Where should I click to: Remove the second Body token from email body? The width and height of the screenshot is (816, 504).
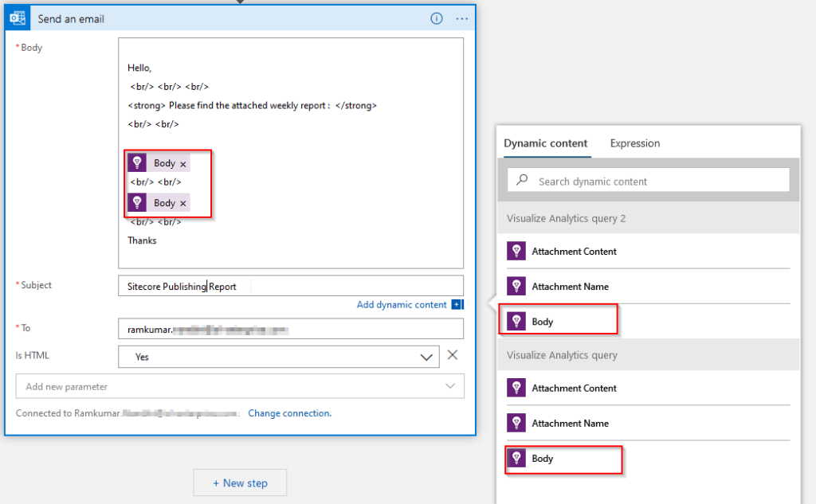[183, 204]
